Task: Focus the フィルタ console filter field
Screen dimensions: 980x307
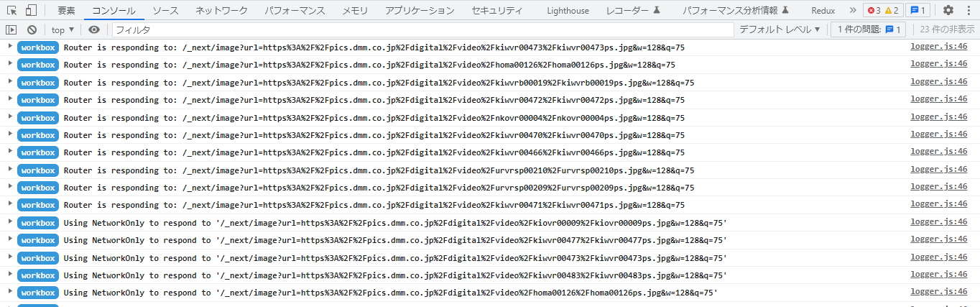Action: 422,29
